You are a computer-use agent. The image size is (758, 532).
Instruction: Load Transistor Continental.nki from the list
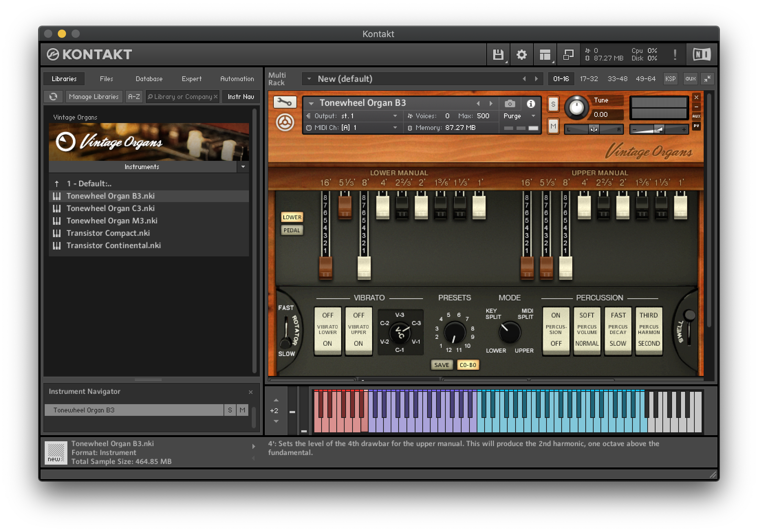(x=113, y=245)
